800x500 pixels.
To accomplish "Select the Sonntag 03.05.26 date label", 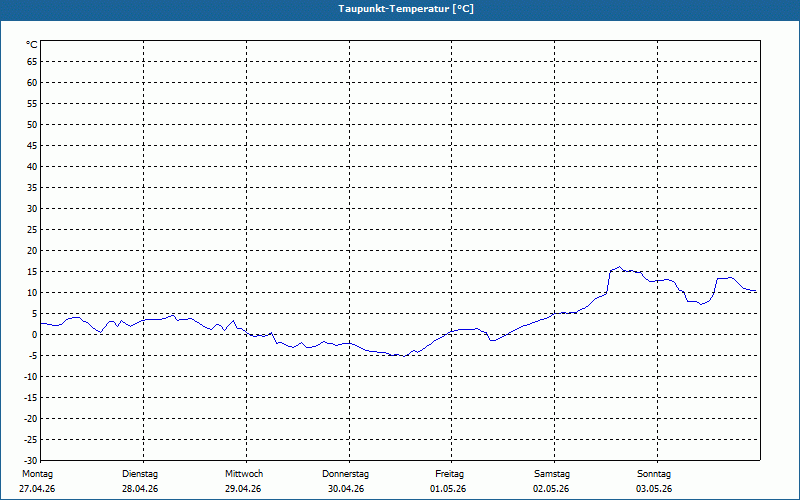I will (x=654, y=481).
